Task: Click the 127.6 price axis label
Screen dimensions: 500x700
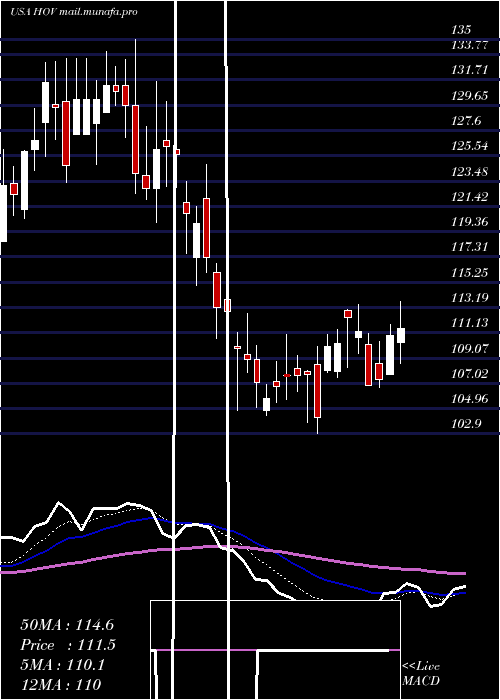Action: tap(467, 121)
